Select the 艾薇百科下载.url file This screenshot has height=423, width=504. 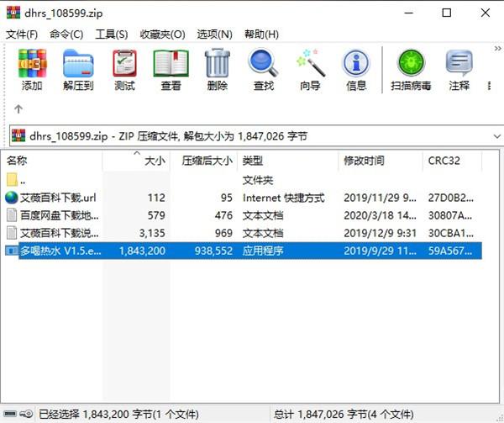[x=241, y=198]
